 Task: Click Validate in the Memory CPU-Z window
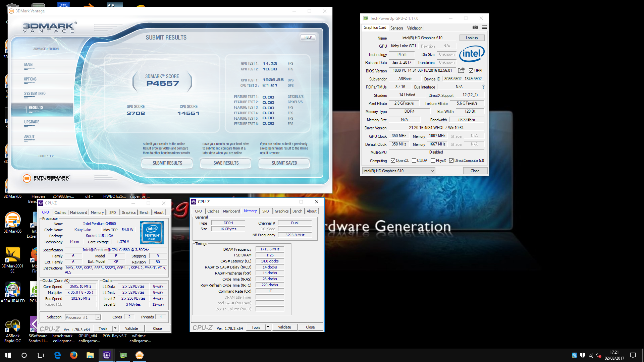[x=284, y=327]
